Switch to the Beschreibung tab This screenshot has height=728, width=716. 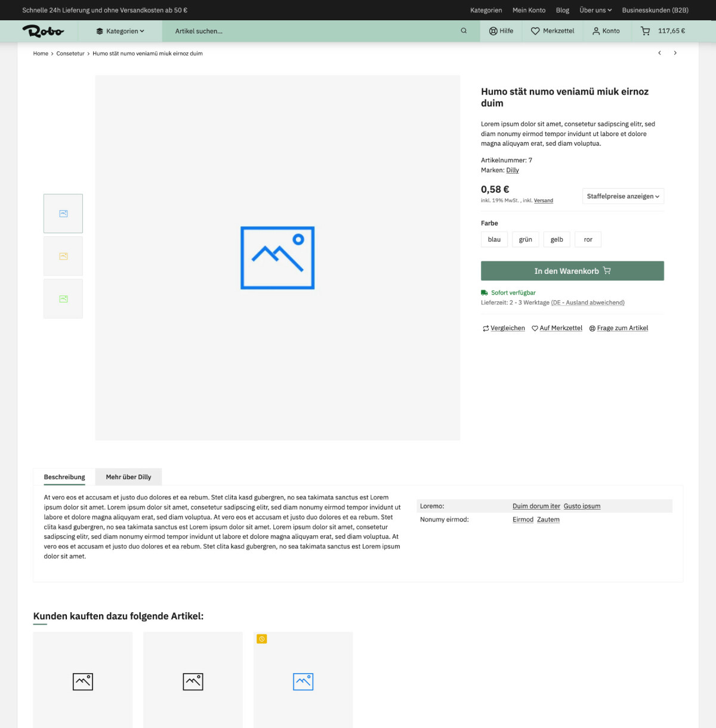64,477
